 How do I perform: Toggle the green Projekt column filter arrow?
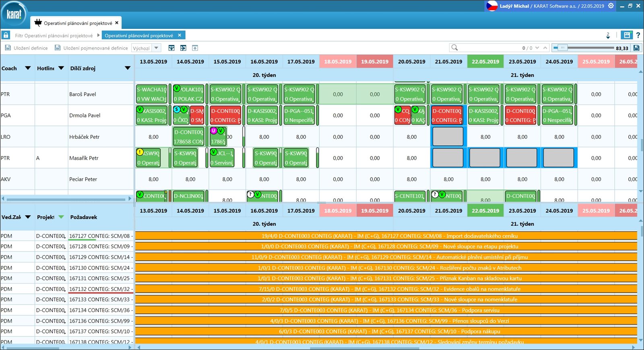[x=61, y=217]
